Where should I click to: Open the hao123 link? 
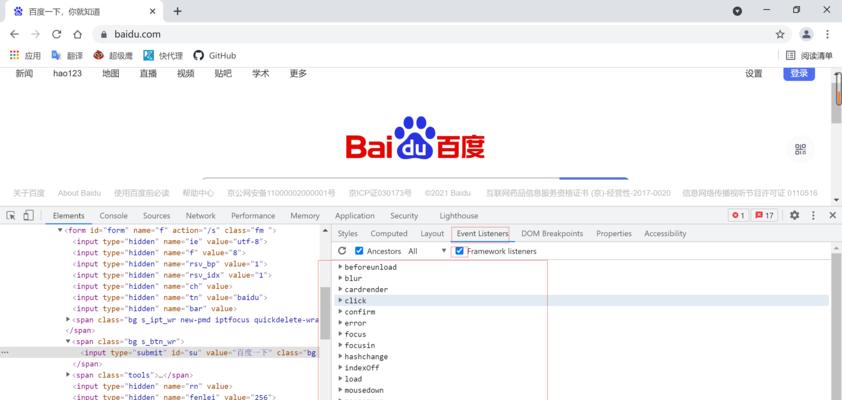pos(67,74)
